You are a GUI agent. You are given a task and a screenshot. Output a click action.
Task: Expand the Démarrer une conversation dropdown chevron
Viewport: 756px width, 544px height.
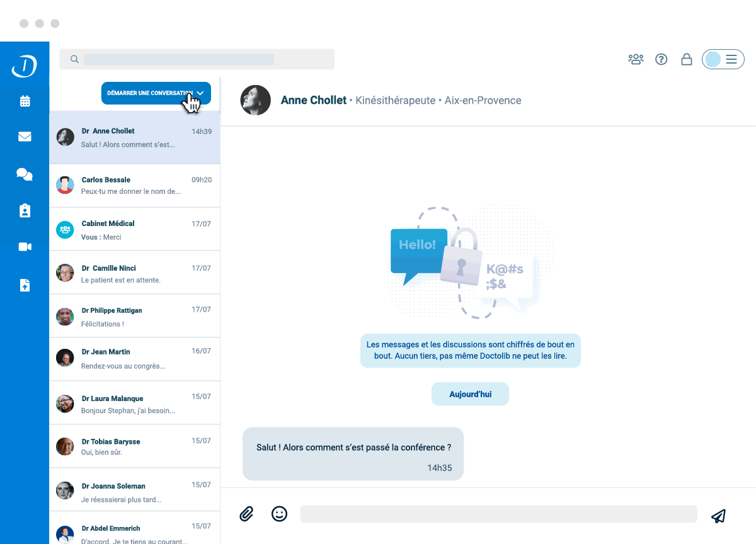pyautogui.click(x=200, y=93)
